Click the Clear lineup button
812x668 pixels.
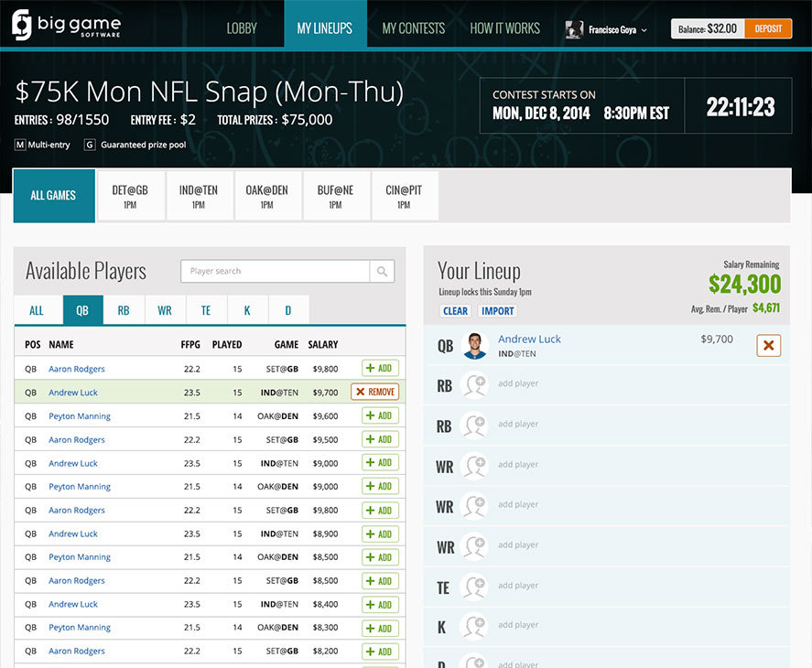click(x=455, y=311)
